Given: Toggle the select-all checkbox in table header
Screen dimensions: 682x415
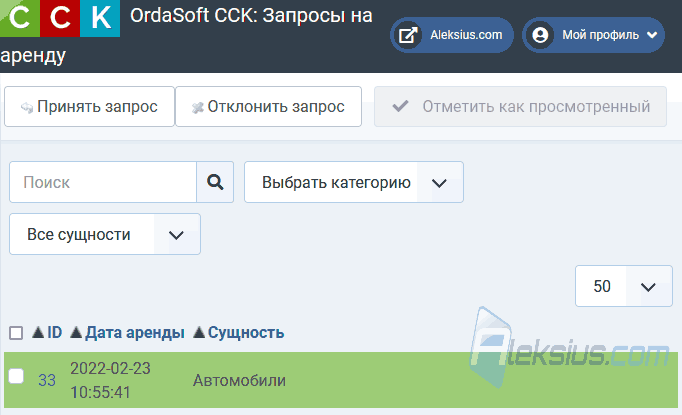Looking at the screenshot, I should pos(16,333).
